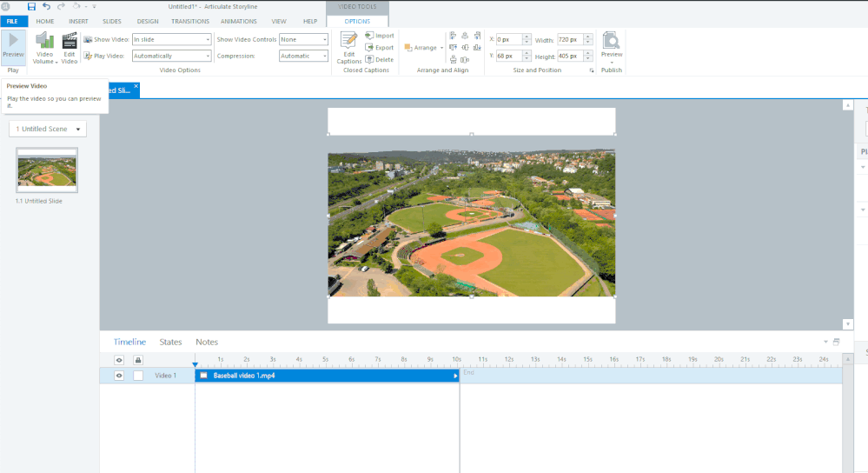This screenshot has width=868, height=473.
Task: Click the Undo arrow icon
Action: [46, 6]
